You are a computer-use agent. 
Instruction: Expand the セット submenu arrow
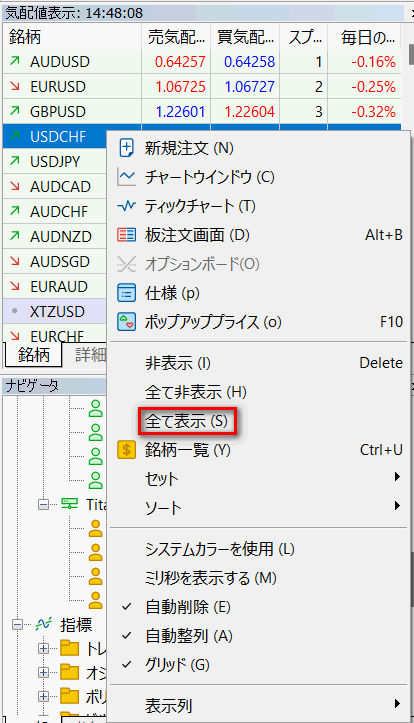point(397,477)
